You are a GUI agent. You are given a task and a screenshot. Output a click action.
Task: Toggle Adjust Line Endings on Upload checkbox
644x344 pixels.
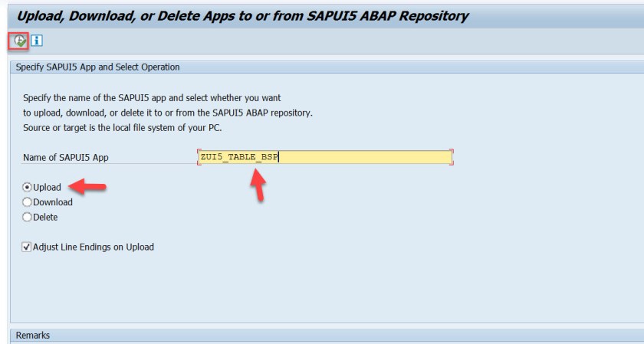point(26,247)
